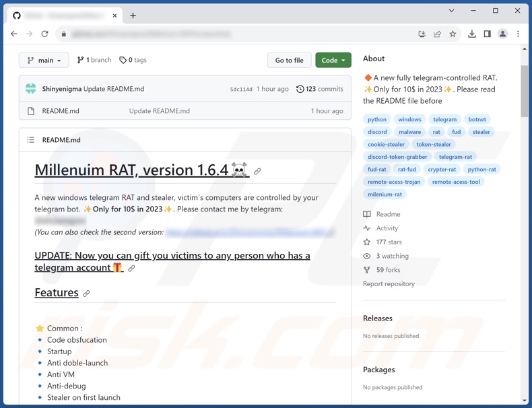The width and height of the screenshot is (532, 408).
Task: Expand the main branch dropdown
Action: click(44, 61)
